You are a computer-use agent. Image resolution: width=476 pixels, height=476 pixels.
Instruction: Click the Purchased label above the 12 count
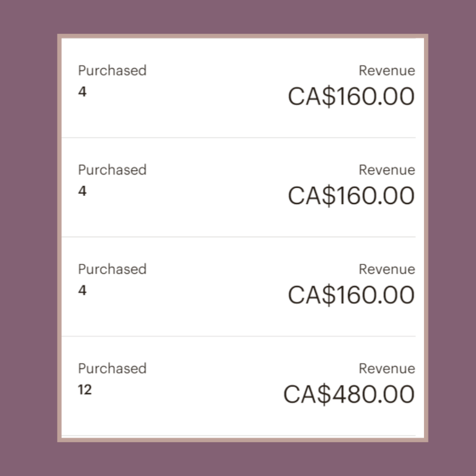[112, 369]
